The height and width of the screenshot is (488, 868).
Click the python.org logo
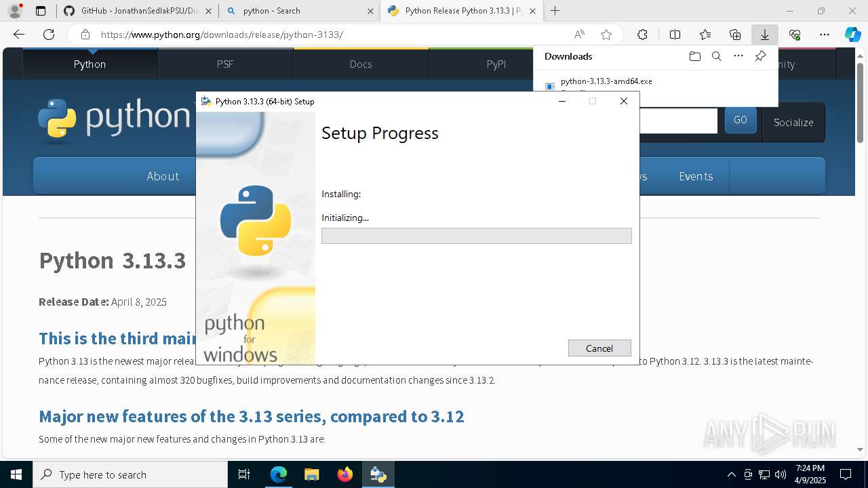tap(114, 120)
